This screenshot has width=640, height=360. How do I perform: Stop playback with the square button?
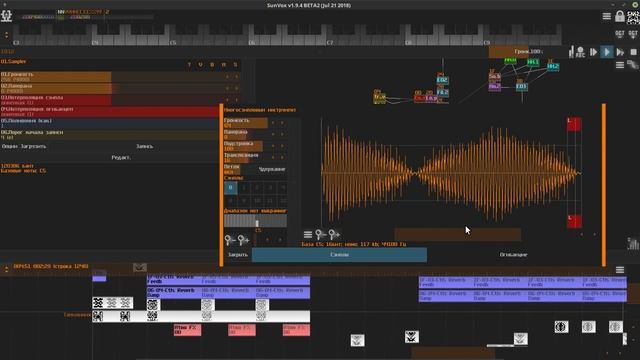[x=633, y=52]
